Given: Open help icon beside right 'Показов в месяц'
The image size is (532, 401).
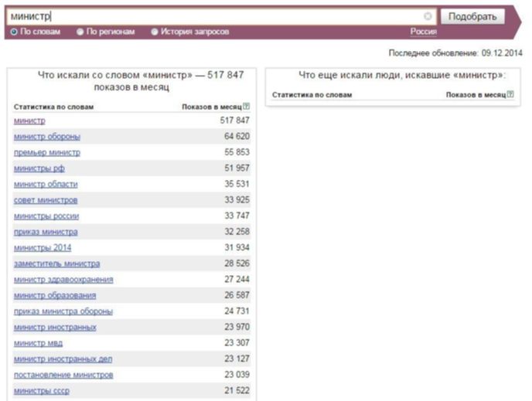Looking at the screenshot, I should point(510,94).
